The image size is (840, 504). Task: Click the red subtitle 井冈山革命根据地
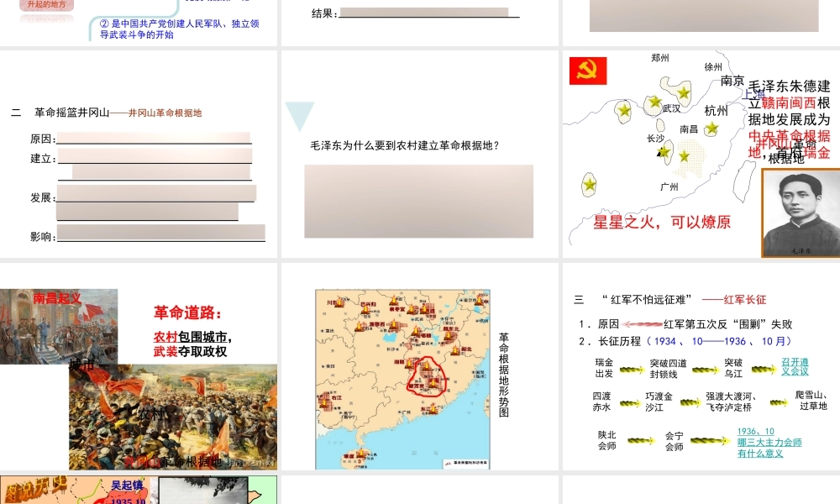pyautogui.click(x=165, y=113)
